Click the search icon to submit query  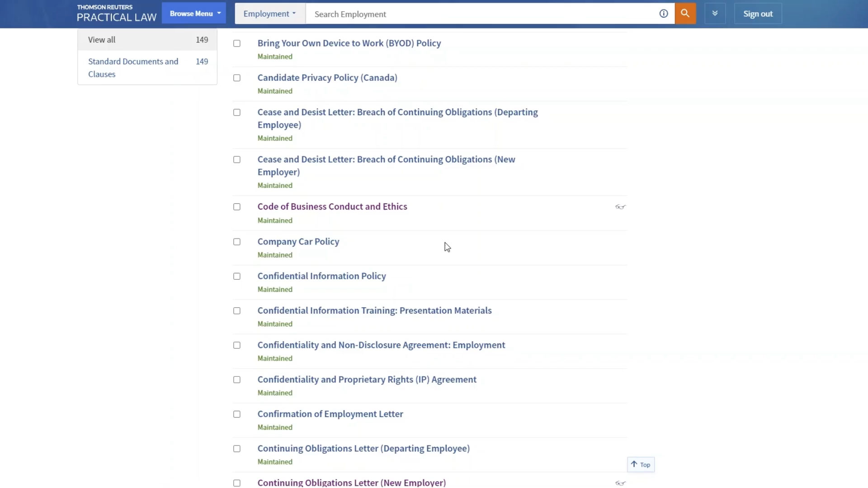(685, 13)
